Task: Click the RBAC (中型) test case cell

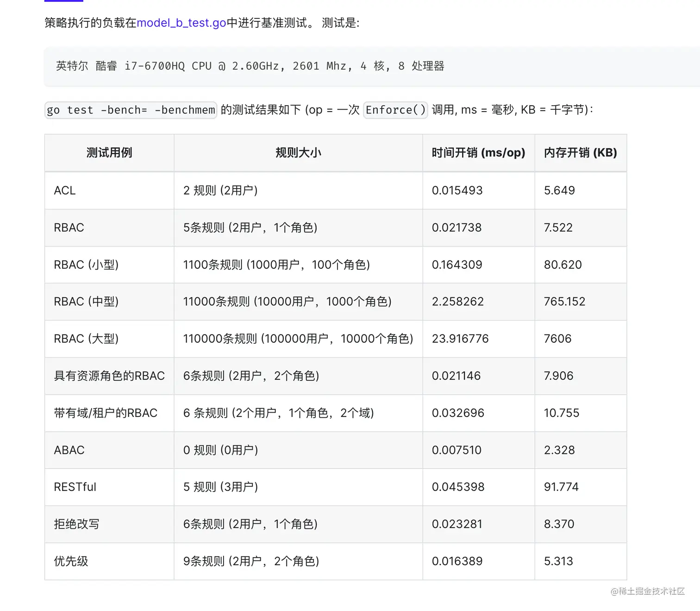Action: 109,302
